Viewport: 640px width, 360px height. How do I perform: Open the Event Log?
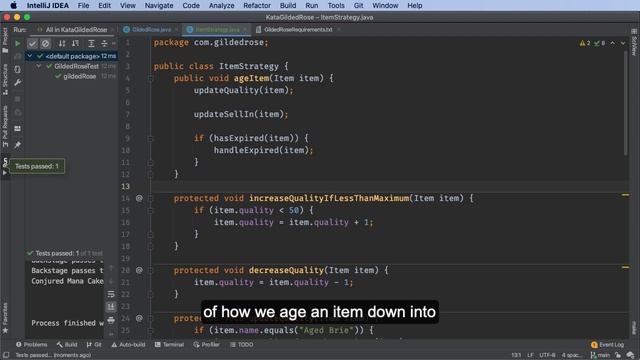pos(607,345)
